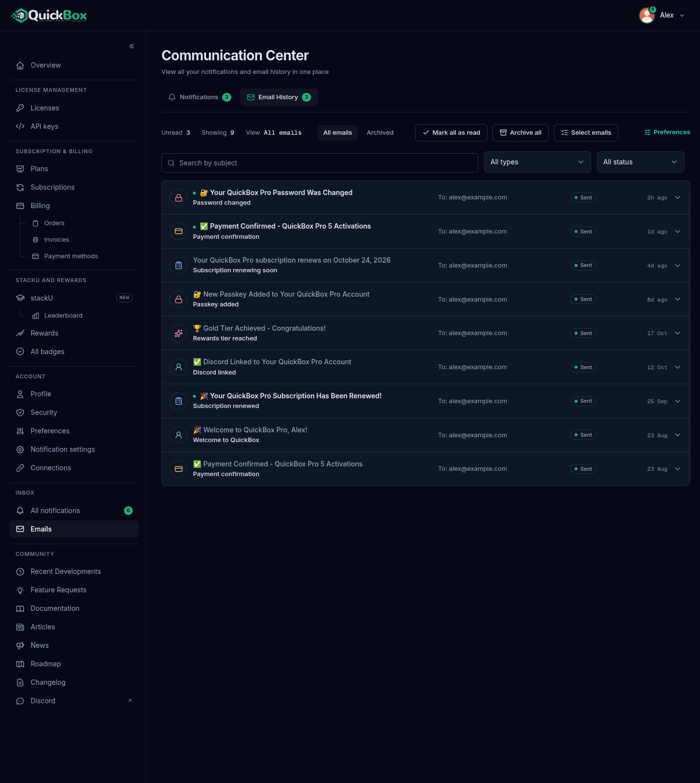Expand the New Passkey Added email
Screen dimensions: 700x783
tap(678, 299)
